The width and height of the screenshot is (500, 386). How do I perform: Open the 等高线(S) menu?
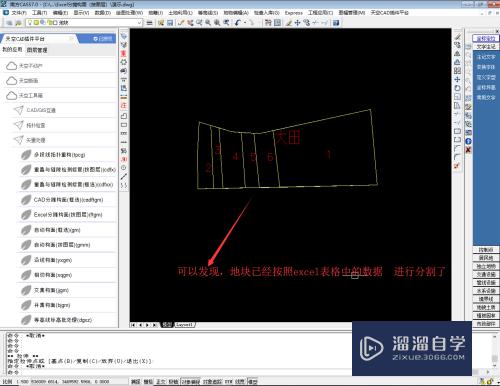[x=208, y=13]
